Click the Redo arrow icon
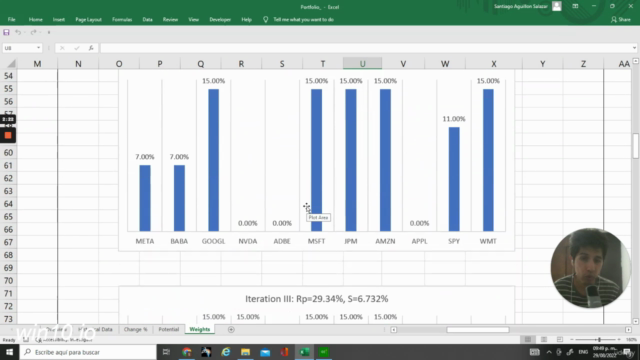Viewport: 640px width, 360px height. pos(33,32)
